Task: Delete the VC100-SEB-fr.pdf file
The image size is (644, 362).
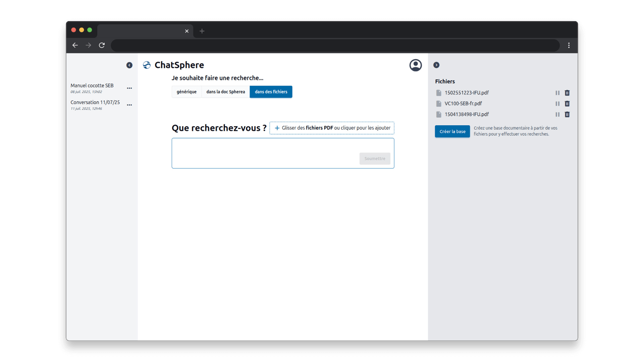Action: coord(567,104)
